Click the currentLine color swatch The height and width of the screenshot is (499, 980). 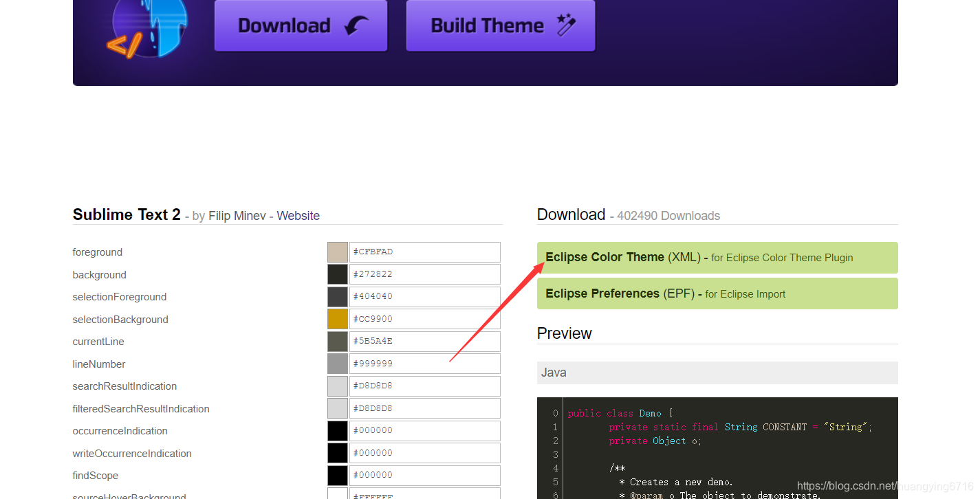[x=338, y=342]
